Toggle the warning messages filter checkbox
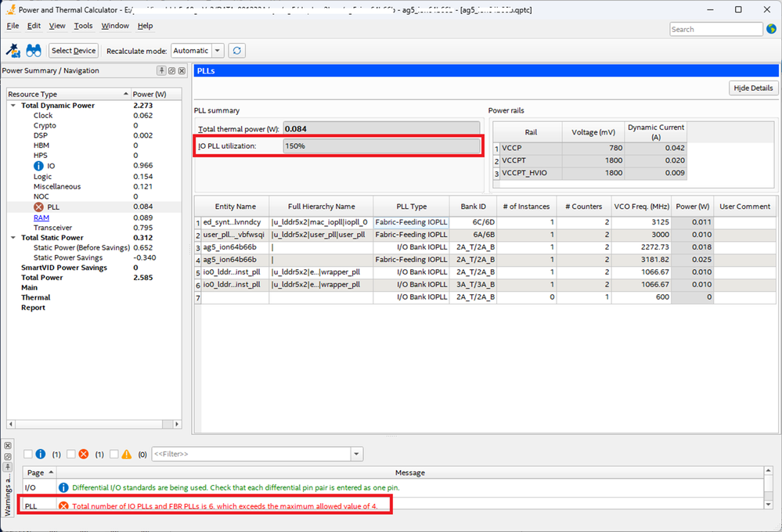This screenshot has height=532, width=782. (x=114, y=454)
